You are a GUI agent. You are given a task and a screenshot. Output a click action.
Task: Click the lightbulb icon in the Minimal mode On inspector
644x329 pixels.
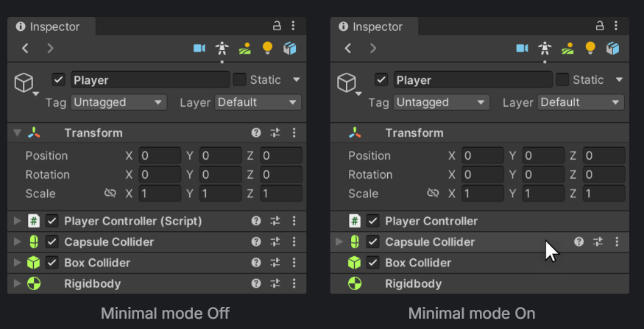click(590, 49)
